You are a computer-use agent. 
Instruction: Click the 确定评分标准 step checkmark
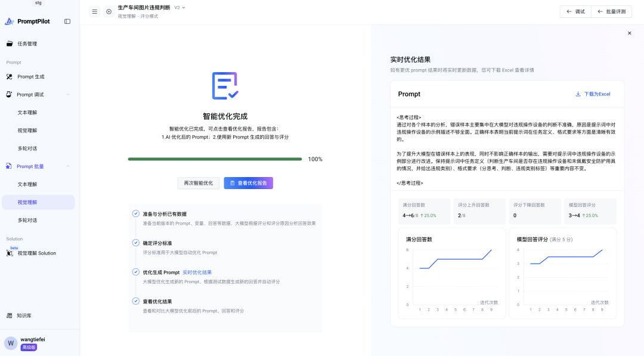[x=136, y=243]
